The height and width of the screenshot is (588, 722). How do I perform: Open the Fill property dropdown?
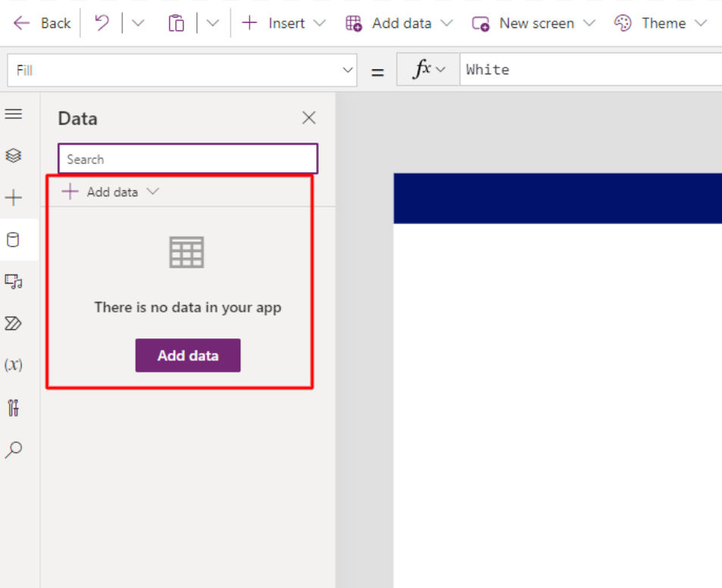click(347, 70)
